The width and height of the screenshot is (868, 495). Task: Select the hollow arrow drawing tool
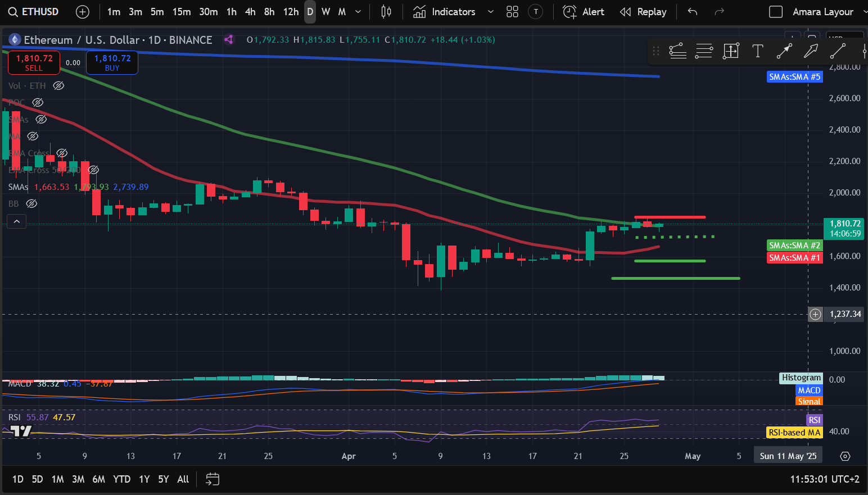pos(811,51)
